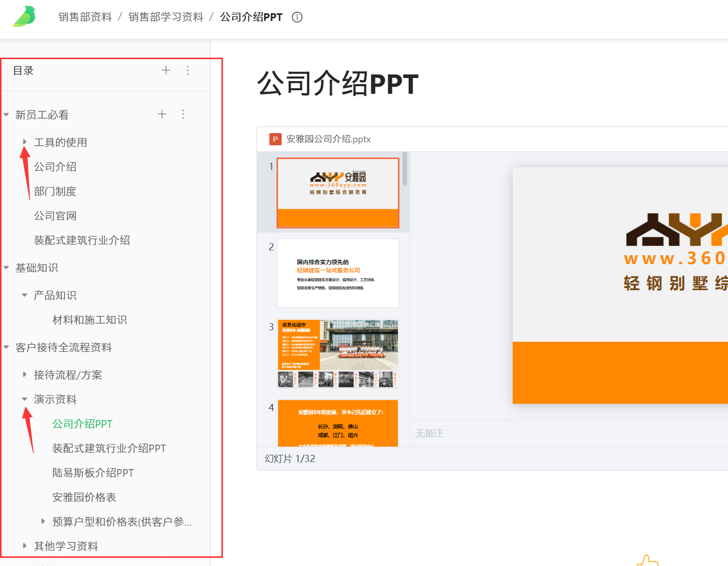Select slide 2 thumbnail
The height and width of the screenshot is (566, 728).
pos(338,273)
